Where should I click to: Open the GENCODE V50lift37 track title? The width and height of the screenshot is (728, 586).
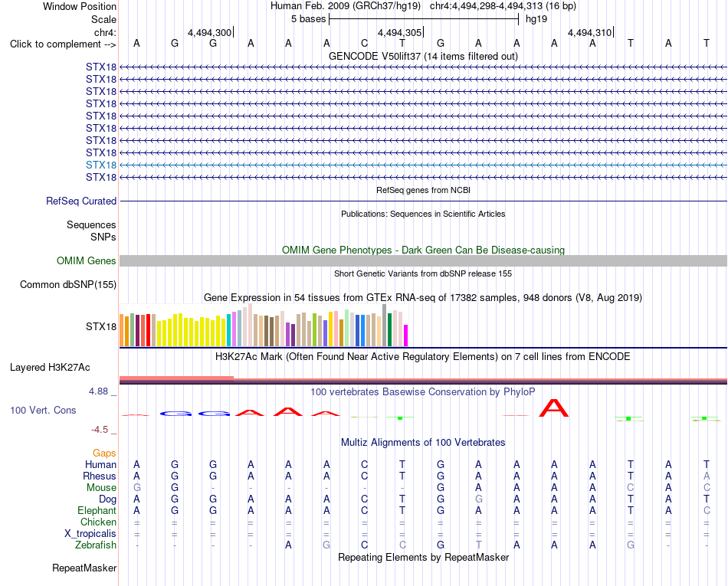click(423, 56)
